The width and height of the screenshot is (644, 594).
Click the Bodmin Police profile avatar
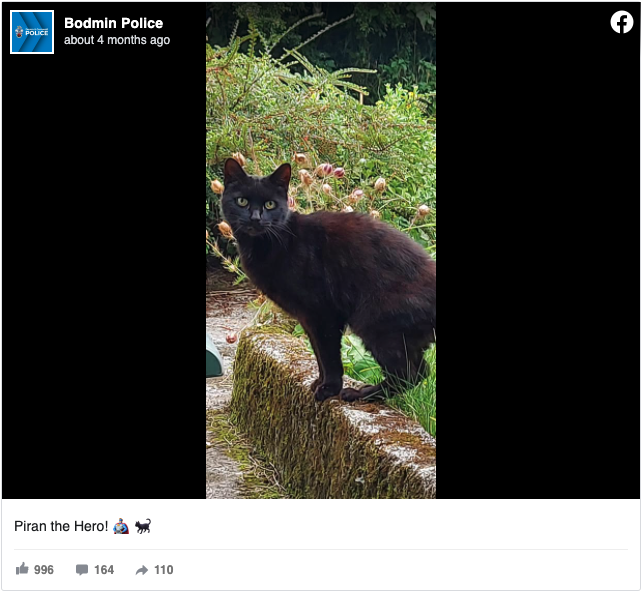[32, 32]
